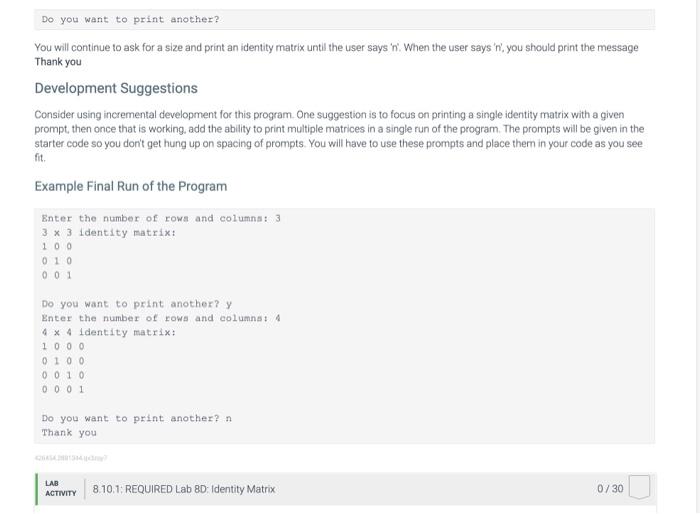Click the line Enter the number of rows and columns: 4
Image resolution: width=700 pixels, height=514 pixels.
161,318
